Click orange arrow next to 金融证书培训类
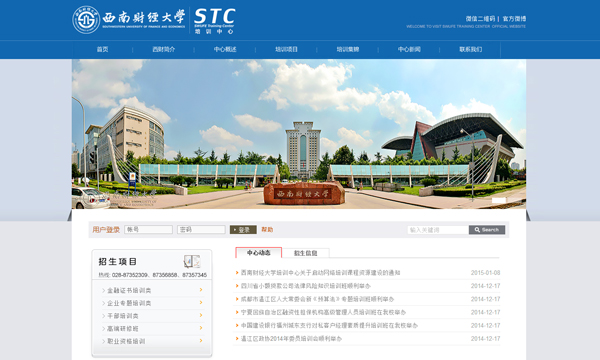The image size is (600, 360). [201, 290]
